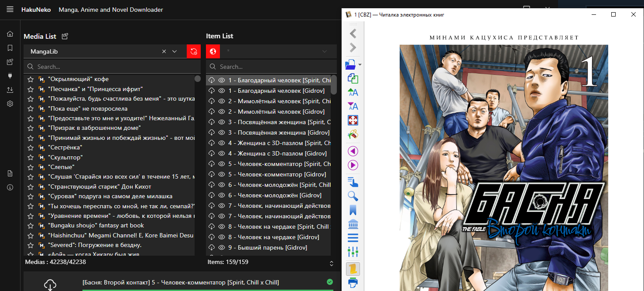Open the Plugins (plug) sidebar icon
Viewport: 644px width, 291px height.
coord(10,76)
